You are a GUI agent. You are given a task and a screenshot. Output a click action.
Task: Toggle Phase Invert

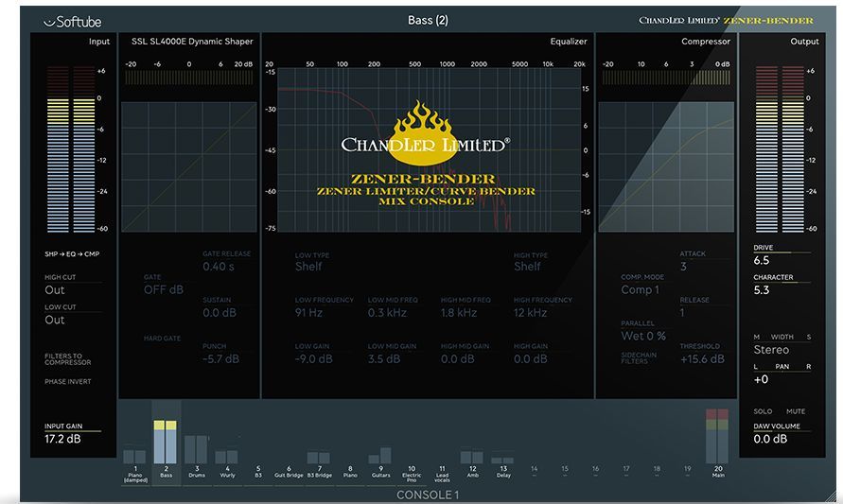(x=68, y=381)
